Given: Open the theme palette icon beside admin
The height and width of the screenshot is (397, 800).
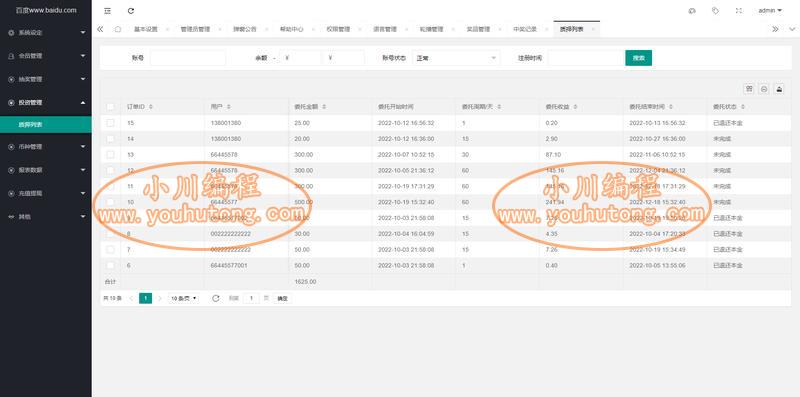Looking at the screenshot, I should pos(692,10).
